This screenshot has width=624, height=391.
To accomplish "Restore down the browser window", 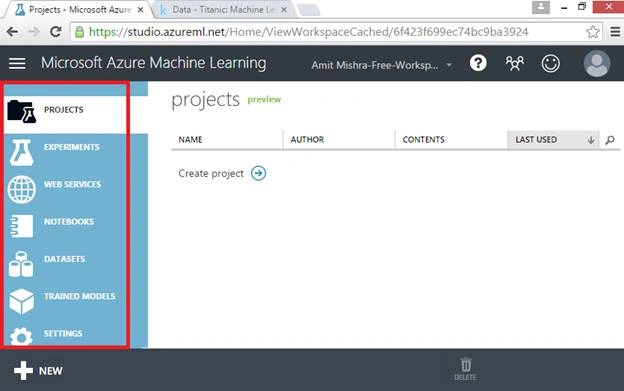I will point(582,7).
